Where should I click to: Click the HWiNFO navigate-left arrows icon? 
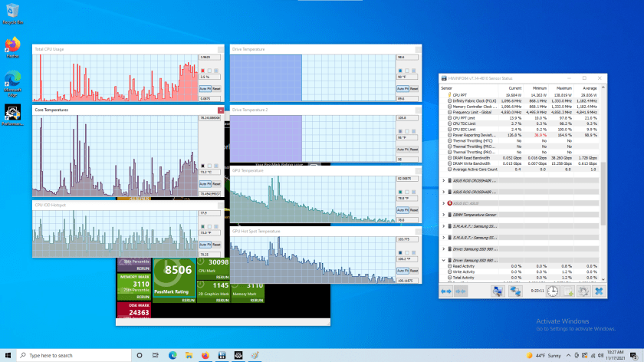(446, 291)
